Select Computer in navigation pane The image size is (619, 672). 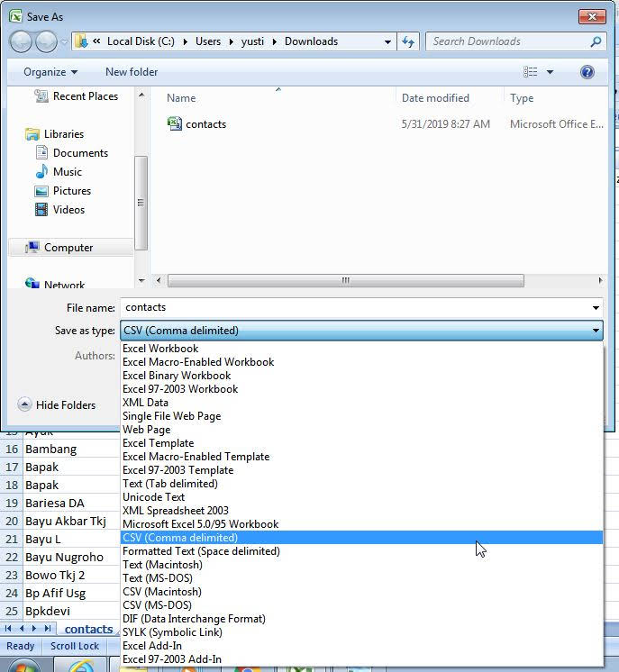pos(70,248)
